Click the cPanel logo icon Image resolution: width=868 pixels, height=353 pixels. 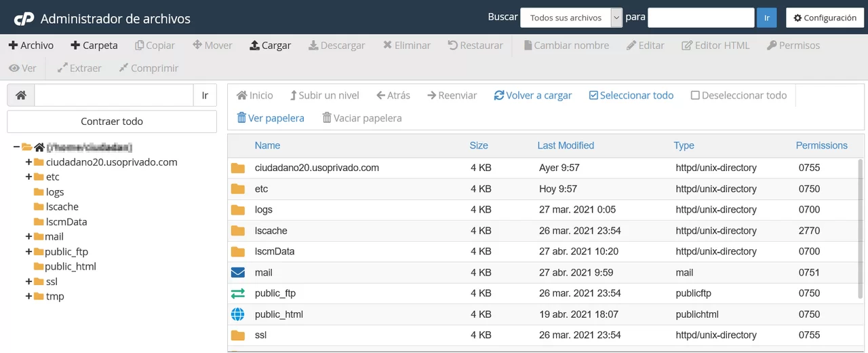pyautogui.click(x=23, y=18)
